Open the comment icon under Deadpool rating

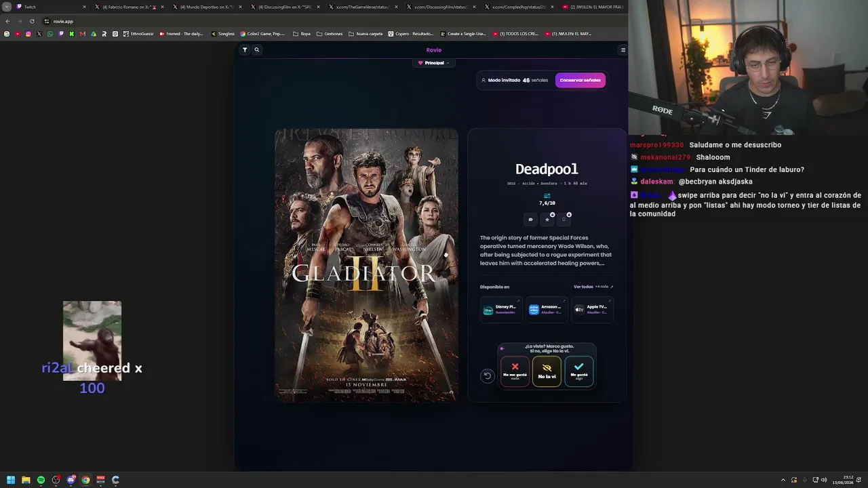530,220
